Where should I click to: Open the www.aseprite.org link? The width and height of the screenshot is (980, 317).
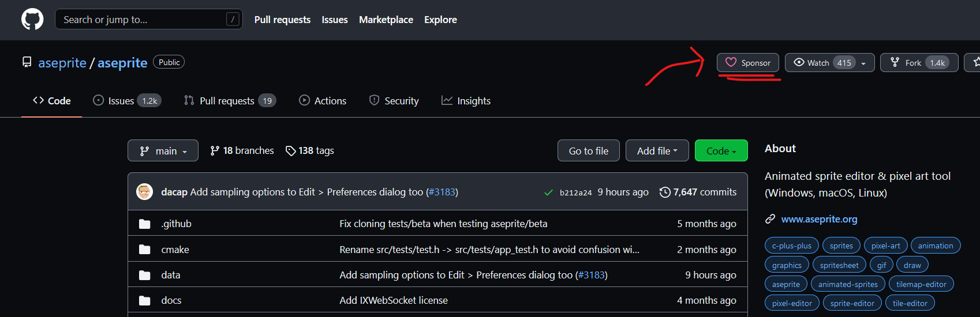point(819,219)
